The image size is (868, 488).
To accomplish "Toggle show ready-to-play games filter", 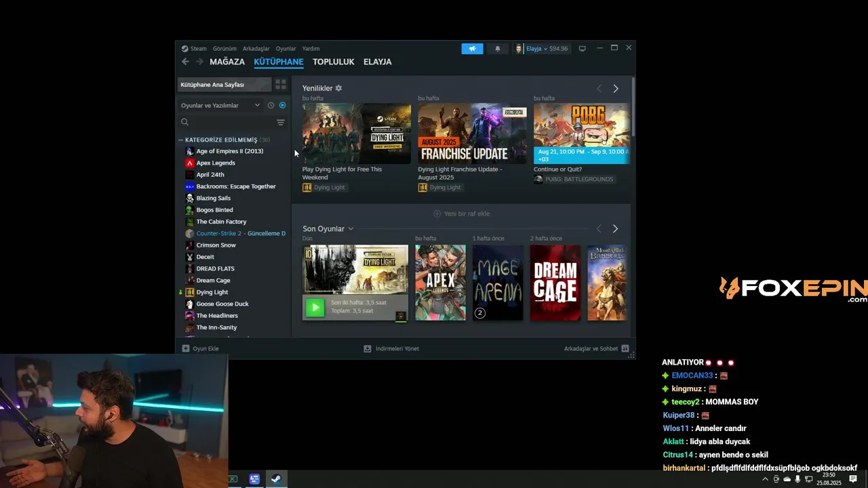I will (x=283, y=105).
